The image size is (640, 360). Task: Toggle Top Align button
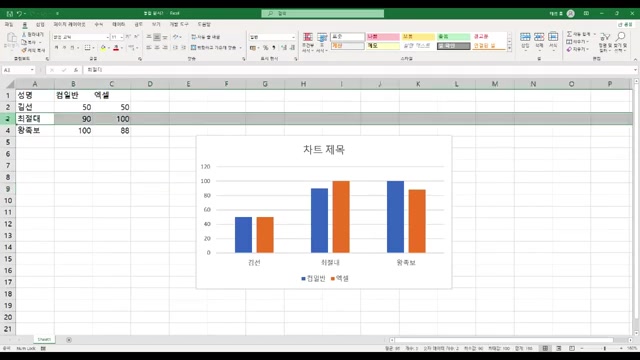tap(149, 37)
